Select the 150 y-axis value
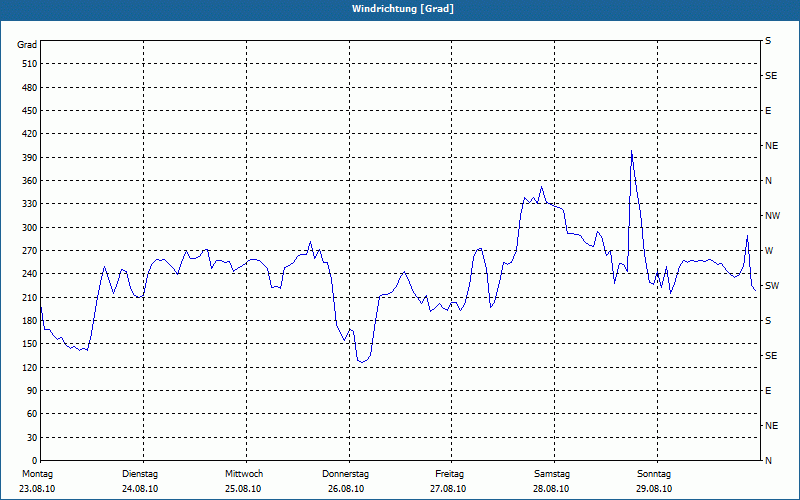The image size is (800, 500). [30, 344]
